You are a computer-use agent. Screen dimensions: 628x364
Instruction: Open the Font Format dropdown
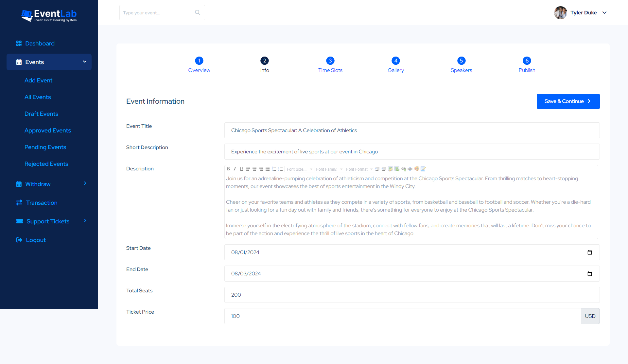point(359,169)
